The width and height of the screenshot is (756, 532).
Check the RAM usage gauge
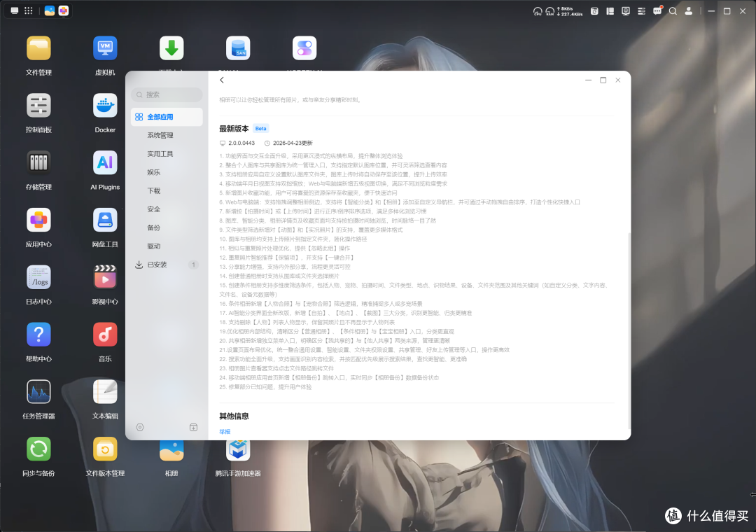[549, 11]
